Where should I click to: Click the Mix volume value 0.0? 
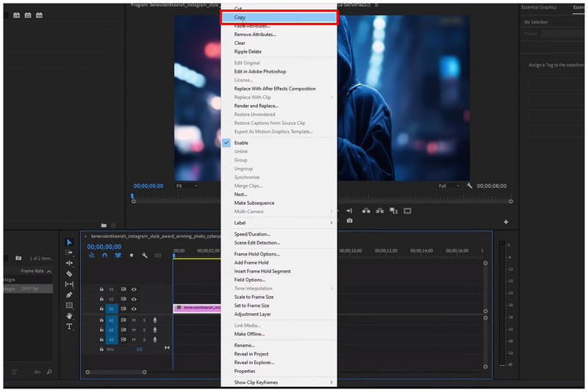[x=139, y=349]
